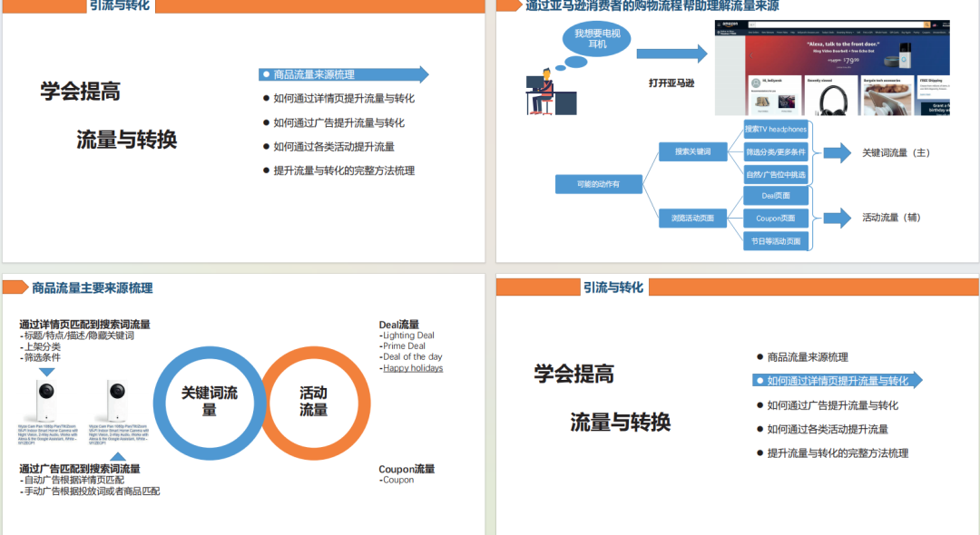The image size is (980, 535).
Task: Open the hamburger menu on the Amazon page
Action: point(719,24)
